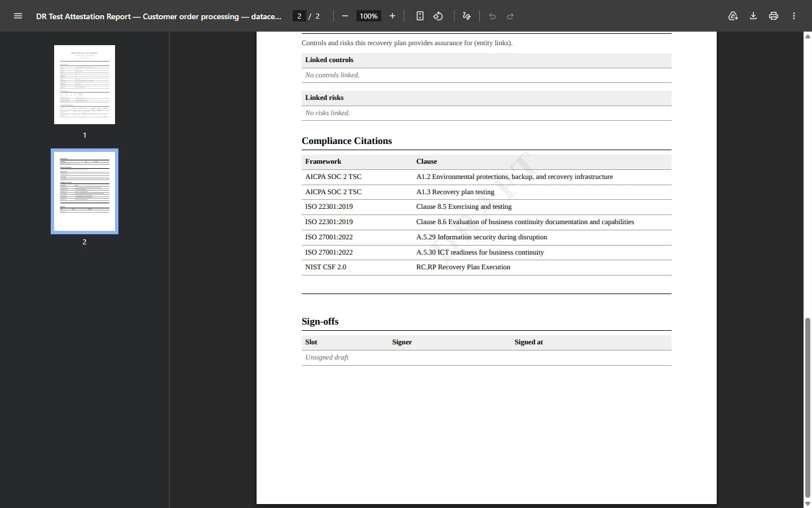
Task: Zoom in with the plus icon
Action: (x=392, y=16)
